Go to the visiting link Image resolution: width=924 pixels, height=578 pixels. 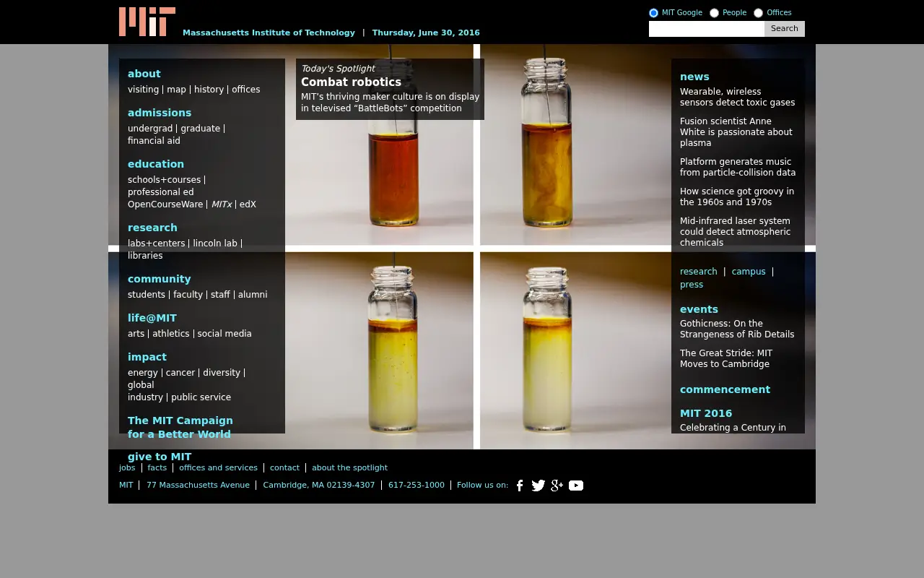click(143, 90)
